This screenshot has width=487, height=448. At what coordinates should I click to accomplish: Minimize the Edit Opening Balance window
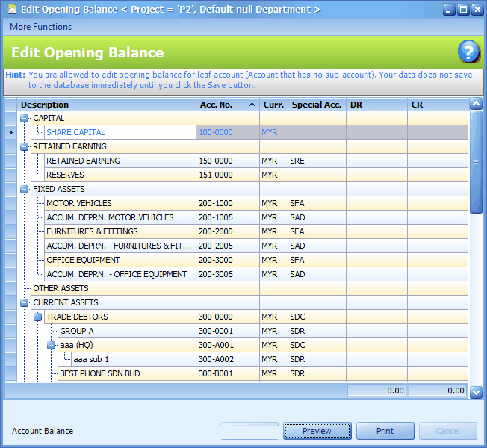click(448, 10)
